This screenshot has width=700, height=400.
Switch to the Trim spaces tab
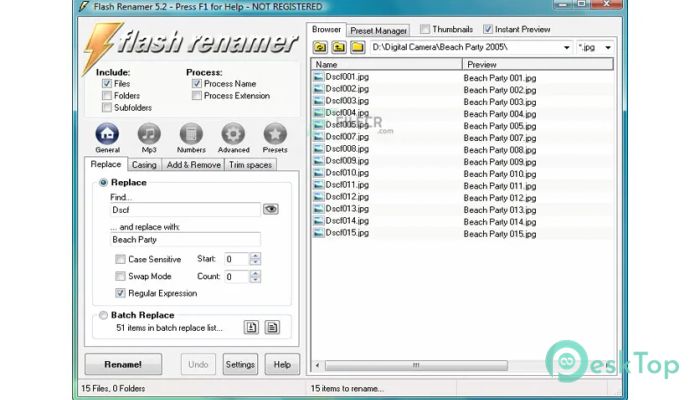pos(250,165)
